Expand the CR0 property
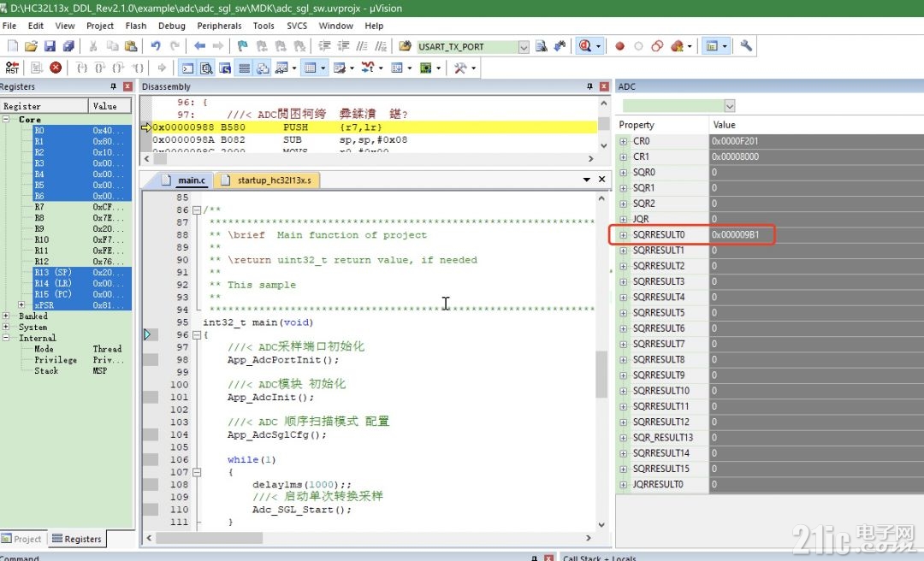 pyautogui.click(x=624, y=141)
